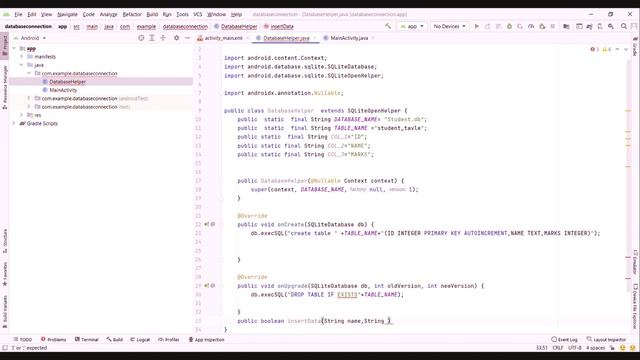The height and width of the screenshot is (360, 640).
Task: Toggle the Emulator side tool window
Action: point(635,262)
